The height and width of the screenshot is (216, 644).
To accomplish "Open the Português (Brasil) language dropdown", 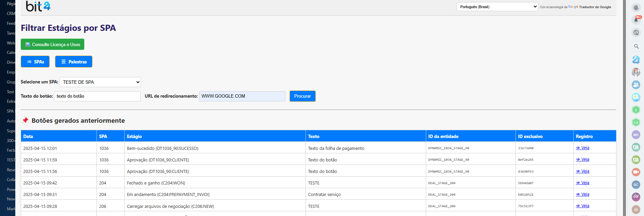I will pos(497,7).
